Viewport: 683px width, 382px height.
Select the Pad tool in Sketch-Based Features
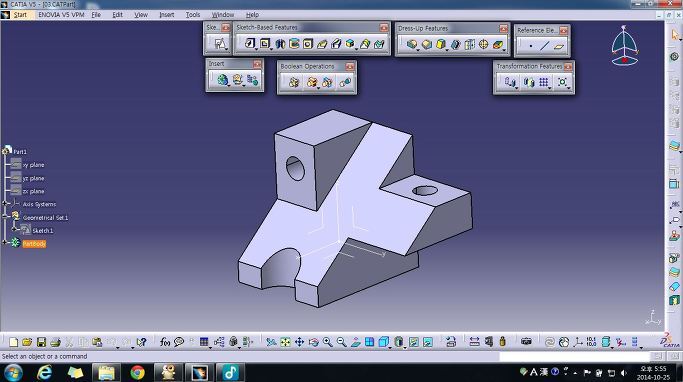[x=249, y=44]
